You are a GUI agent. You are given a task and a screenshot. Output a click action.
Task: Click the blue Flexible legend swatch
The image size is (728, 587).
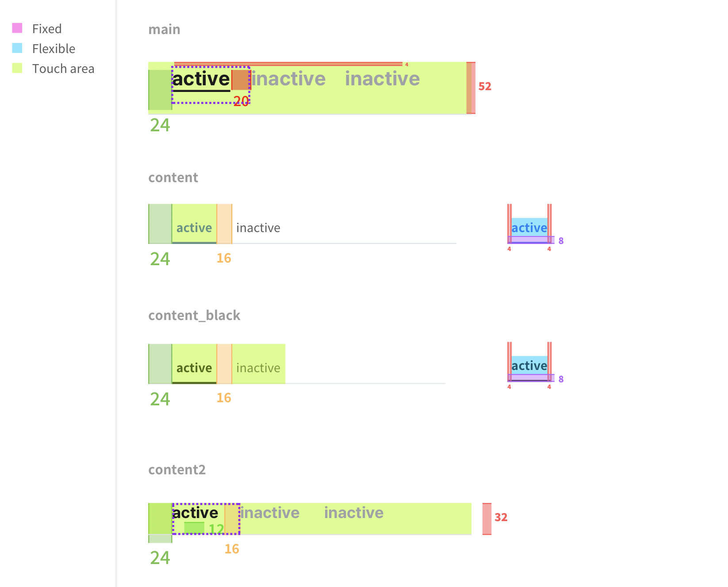pos(17,48)
